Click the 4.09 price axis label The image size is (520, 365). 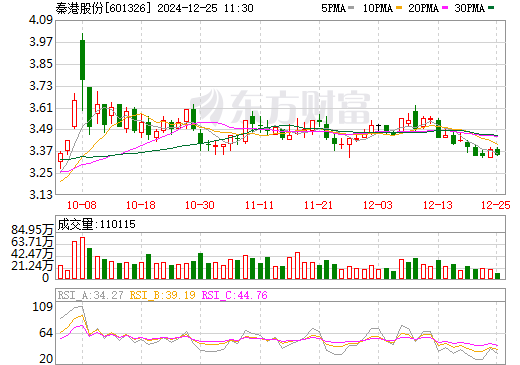click(x=41, y=20)
